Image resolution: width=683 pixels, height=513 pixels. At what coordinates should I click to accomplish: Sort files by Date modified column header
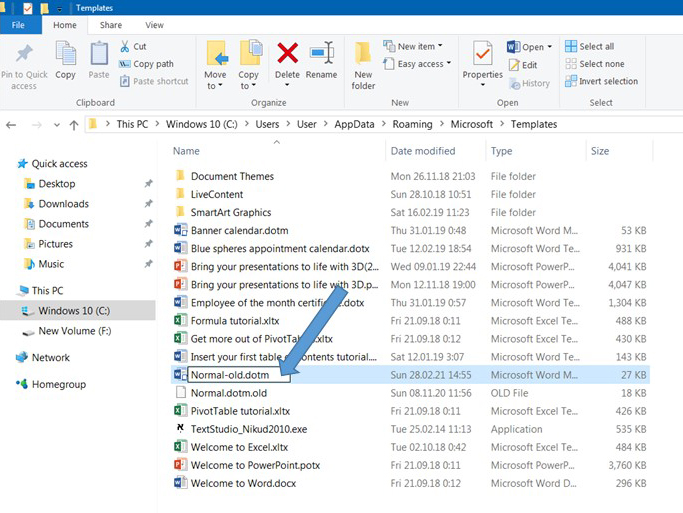click(423, 151)
